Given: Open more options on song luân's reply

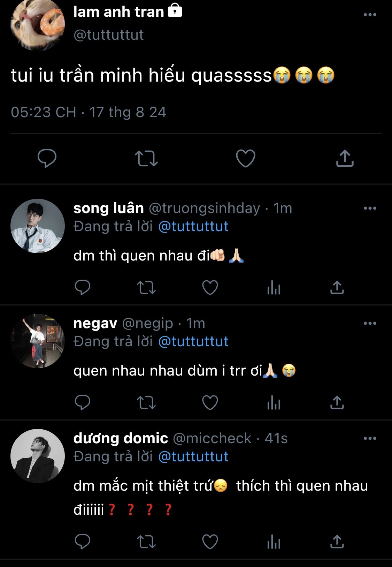Looking at the screenshot, I should tap(370, 208).
